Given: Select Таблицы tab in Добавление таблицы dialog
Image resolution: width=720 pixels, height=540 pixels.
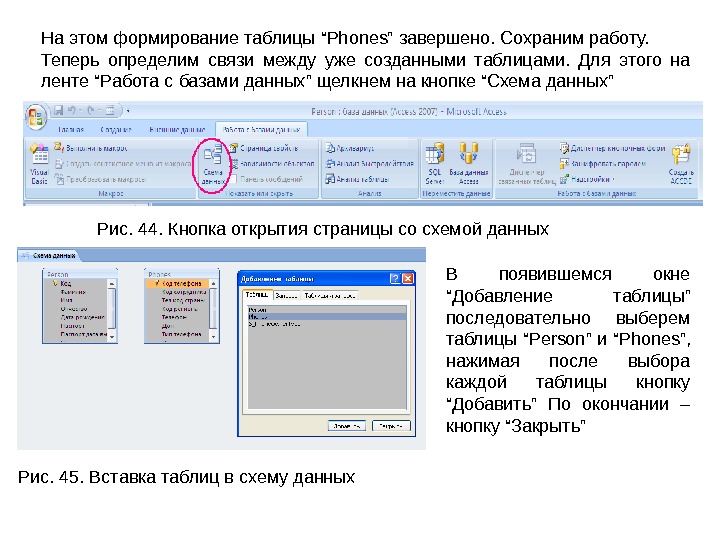Looking at the screenshot, I should 257,295.
